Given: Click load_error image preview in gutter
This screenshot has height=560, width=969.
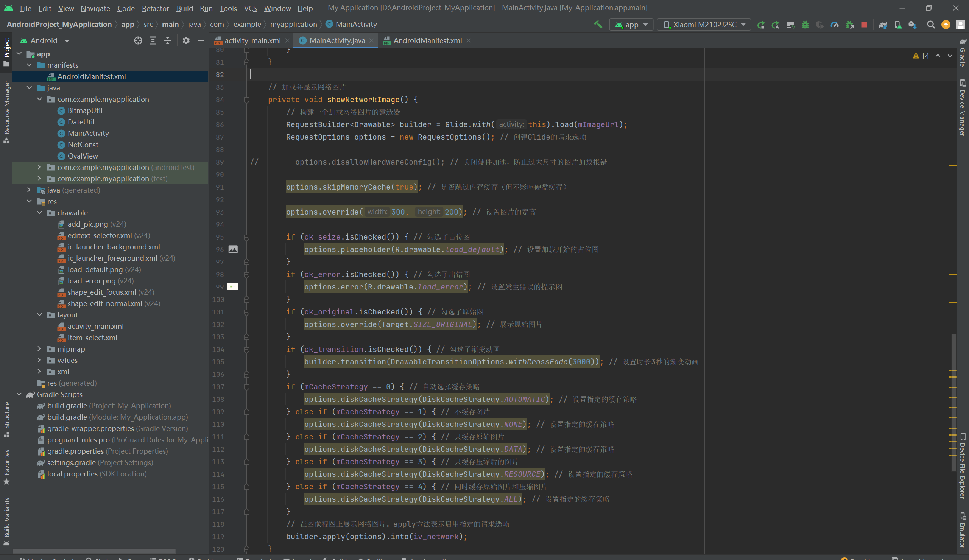Looking at the screenshot, I should pos(233,287).
